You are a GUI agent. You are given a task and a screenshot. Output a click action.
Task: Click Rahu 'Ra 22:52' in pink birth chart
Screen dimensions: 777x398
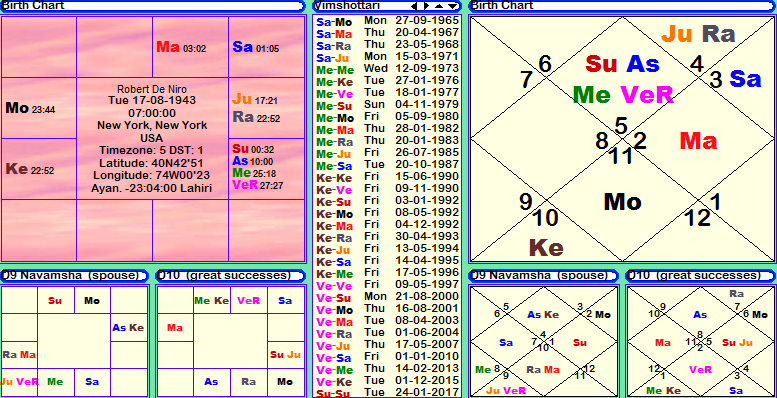click(256, 117)
